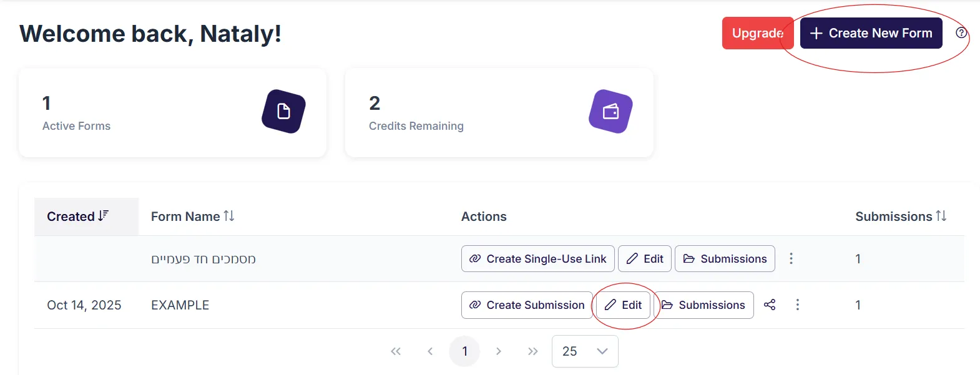Open three-dot menu for first form row
Screen dimensions: 980x375
[x=791, y=258]
